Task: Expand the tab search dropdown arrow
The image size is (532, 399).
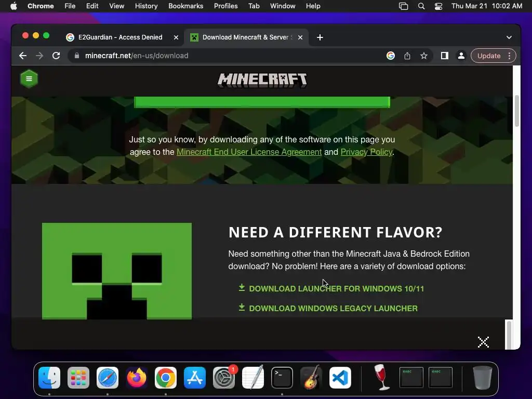Action: (x=509, y=37)
